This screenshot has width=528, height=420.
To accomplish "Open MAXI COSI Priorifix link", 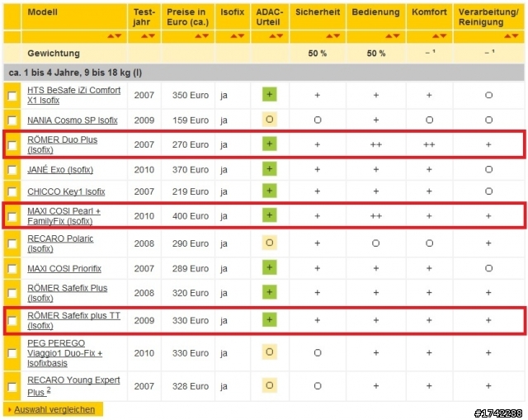I will [x=64, y=268].
